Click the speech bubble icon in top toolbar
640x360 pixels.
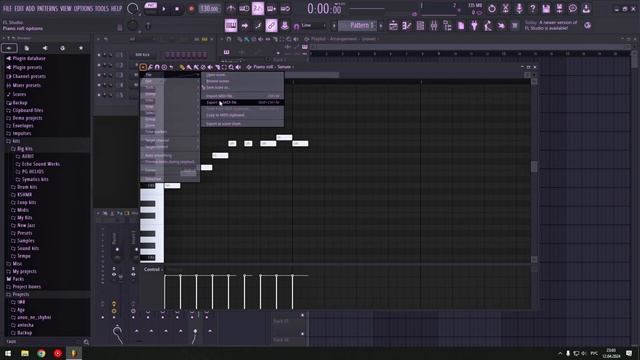pos(573,8)
